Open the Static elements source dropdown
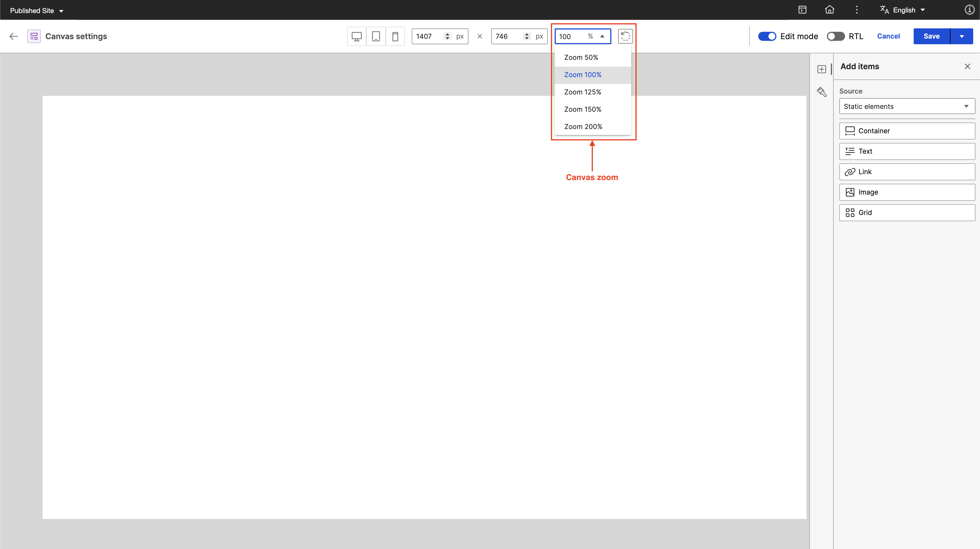 pos(907,106)
